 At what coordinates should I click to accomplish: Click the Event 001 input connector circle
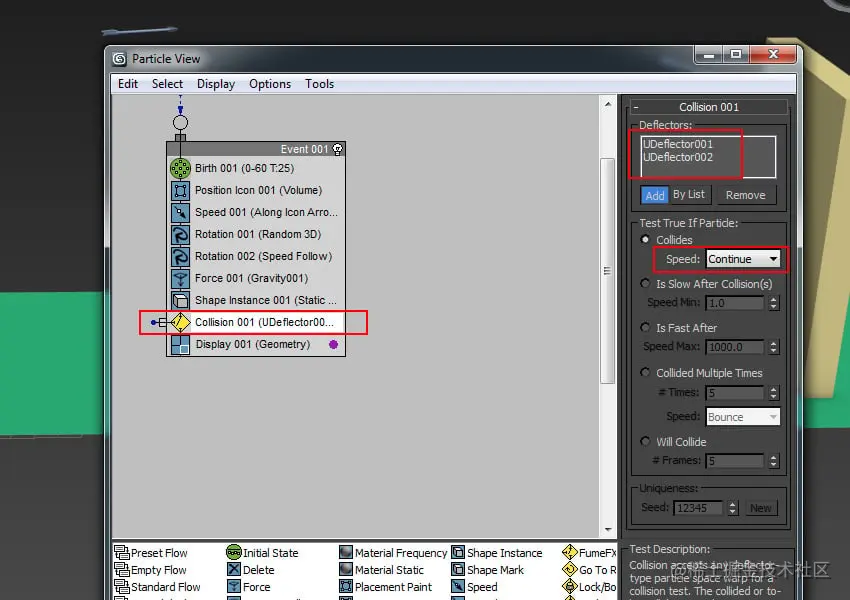pyautogui.click(x=181, y=122)
